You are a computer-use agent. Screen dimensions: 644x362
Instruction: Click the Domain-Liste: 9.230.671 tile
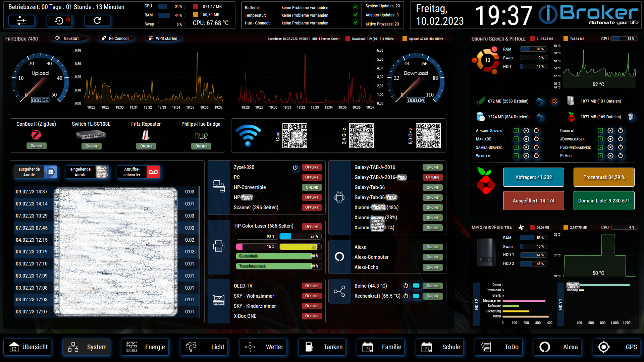[x=604, y=201]
